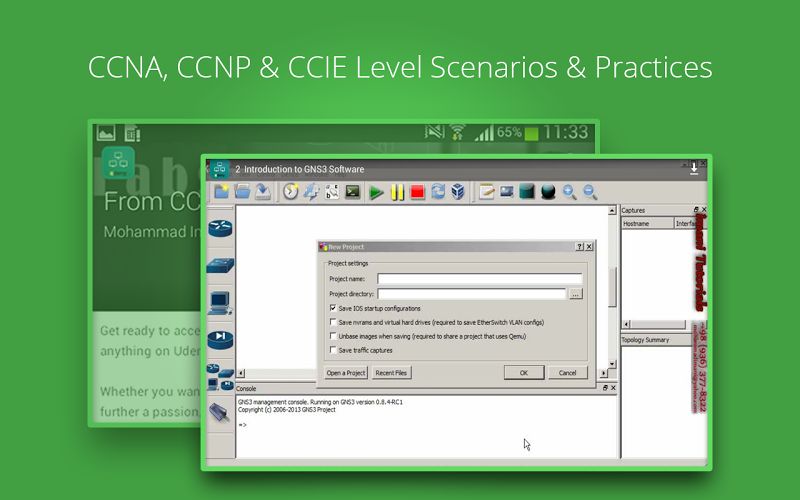
Task: Confirm New Project with OK button
Action: 524,373
